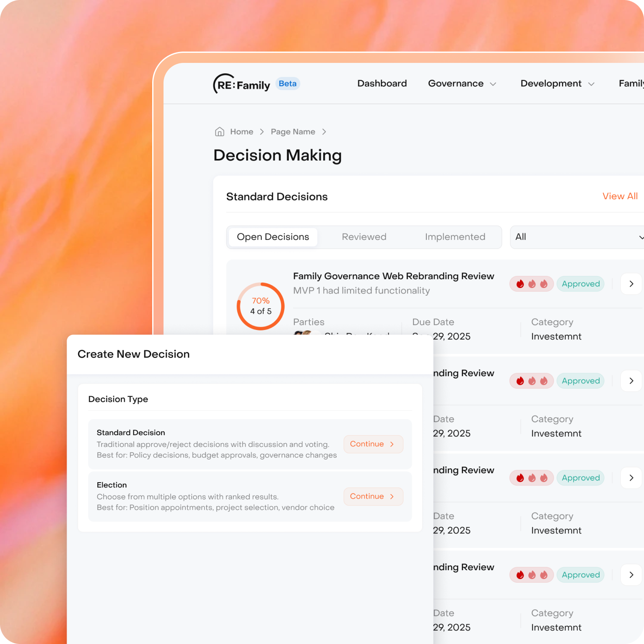Open second decision with arrow button

pyautogui.click(x=631, y=381)
